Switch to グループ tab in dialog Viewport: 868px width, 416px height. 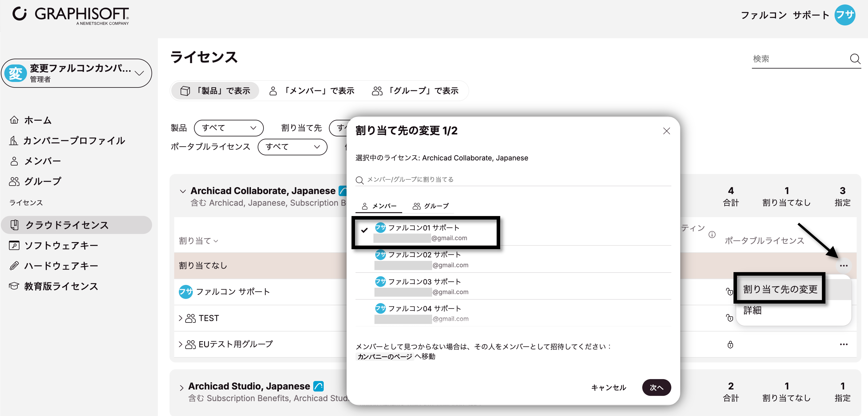click(x=431, y=206)
